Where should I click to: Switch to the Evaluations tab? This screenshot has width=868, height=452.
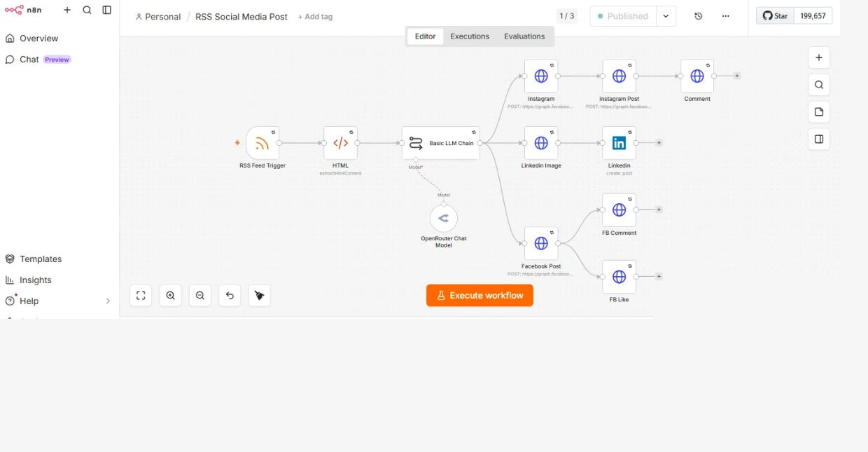(524, 36)
